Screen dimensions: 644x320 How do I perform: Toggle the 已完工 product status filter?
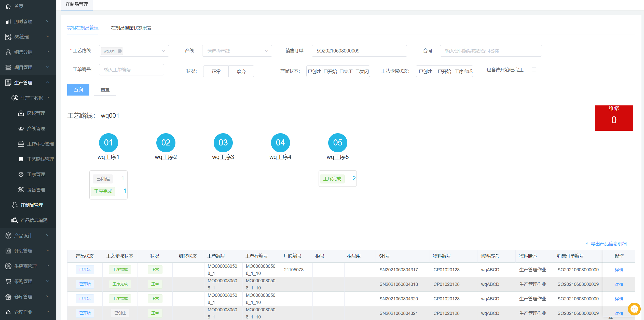(346, 71)
